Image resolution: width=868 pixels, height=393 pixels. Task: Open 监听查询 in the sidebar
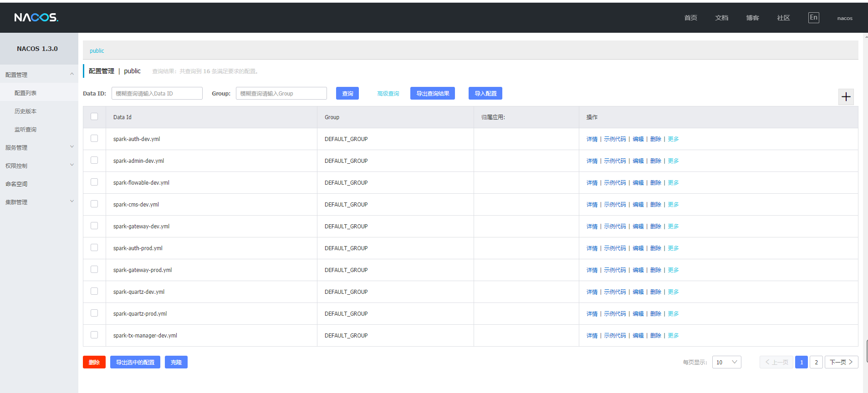click(26, 129)
